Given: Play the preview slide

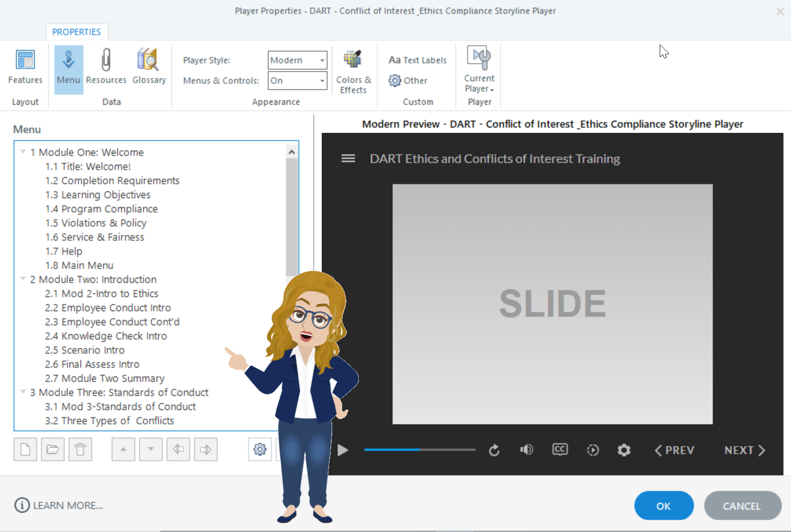Looking at the screenshot, I should click(343, 450).
